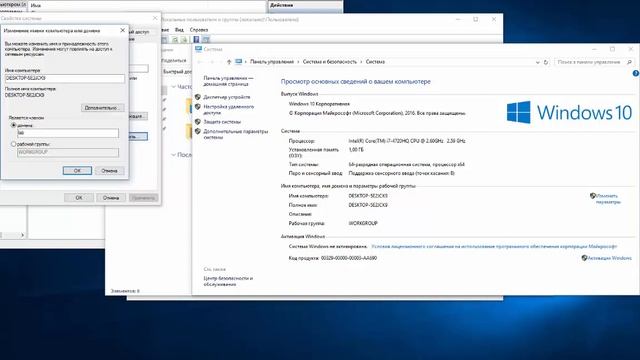Click the right arrow of the horizontal scrollbar

[x=22, y=235]
